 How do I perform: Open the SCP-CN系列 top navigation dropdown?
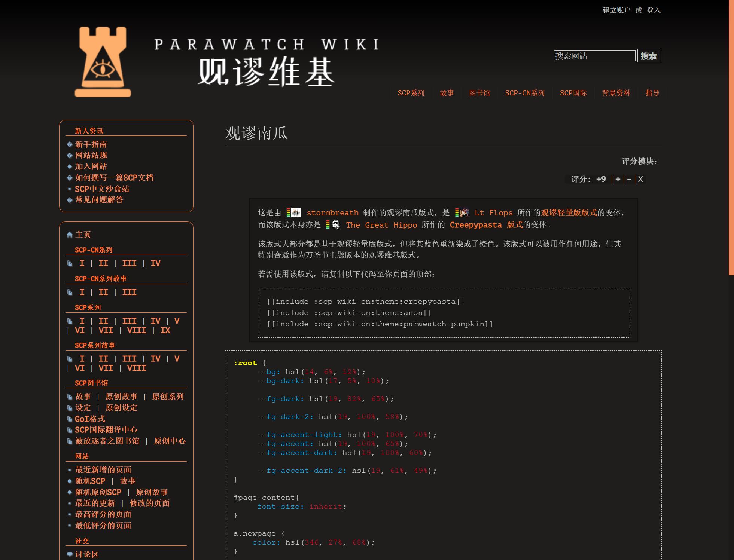[x=525, y=93]
